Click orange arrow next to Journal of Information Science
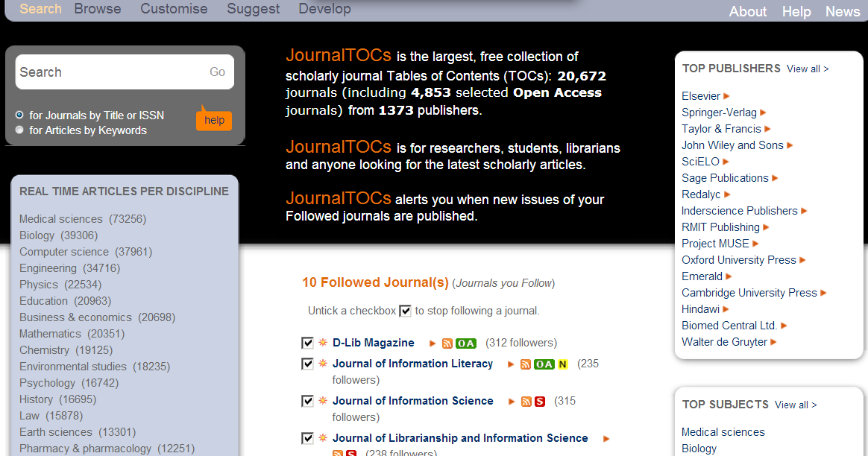 (x=512, y=401)
